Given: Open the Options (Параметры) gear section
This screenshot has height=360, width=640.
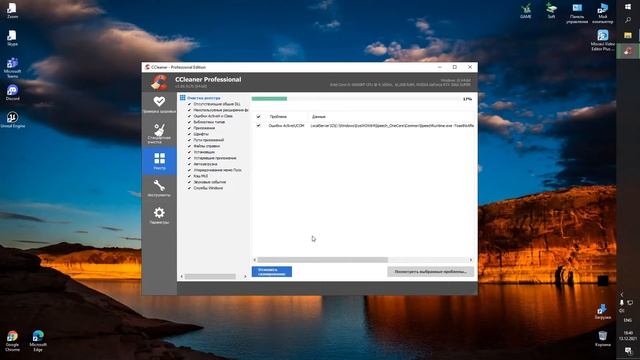Looking at the screenshot, I should tap(159, 215).
